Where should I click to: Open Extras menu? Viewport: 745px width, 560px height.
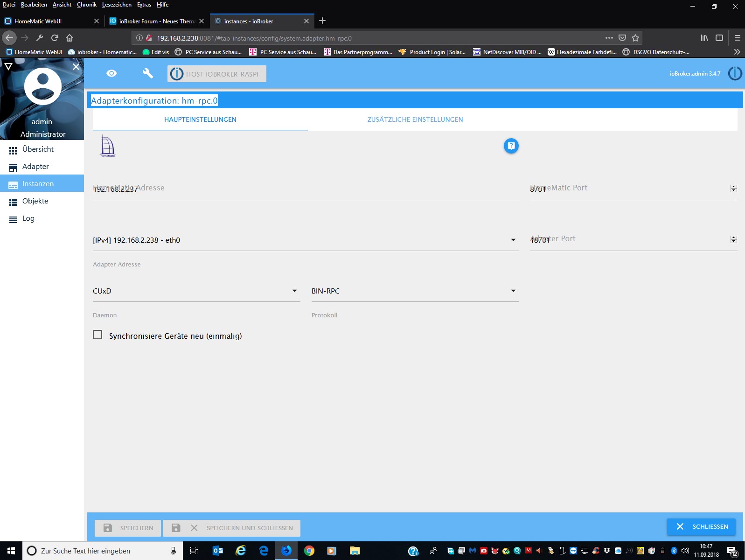[x=144, y=5]
